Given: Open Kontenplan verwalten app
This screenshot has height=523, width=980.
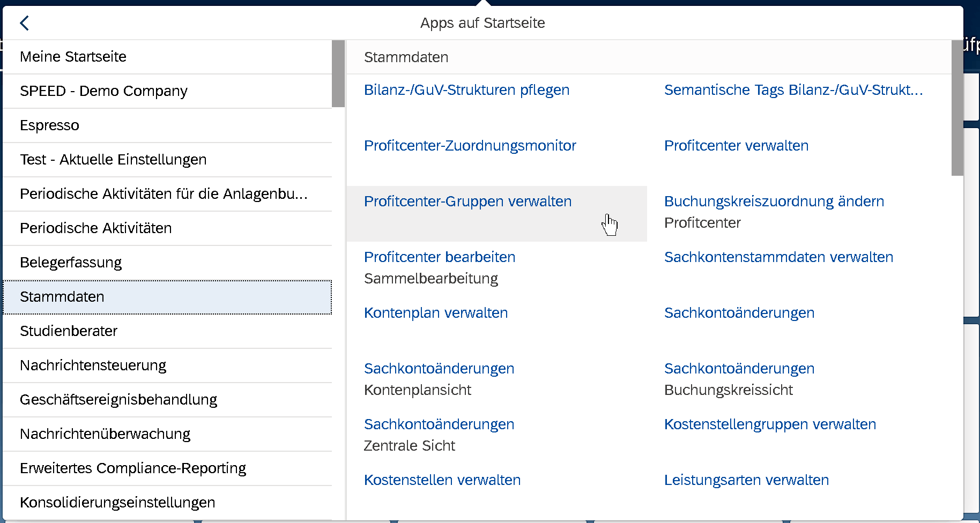Looking at the screenshot, I should coord(436,313).
